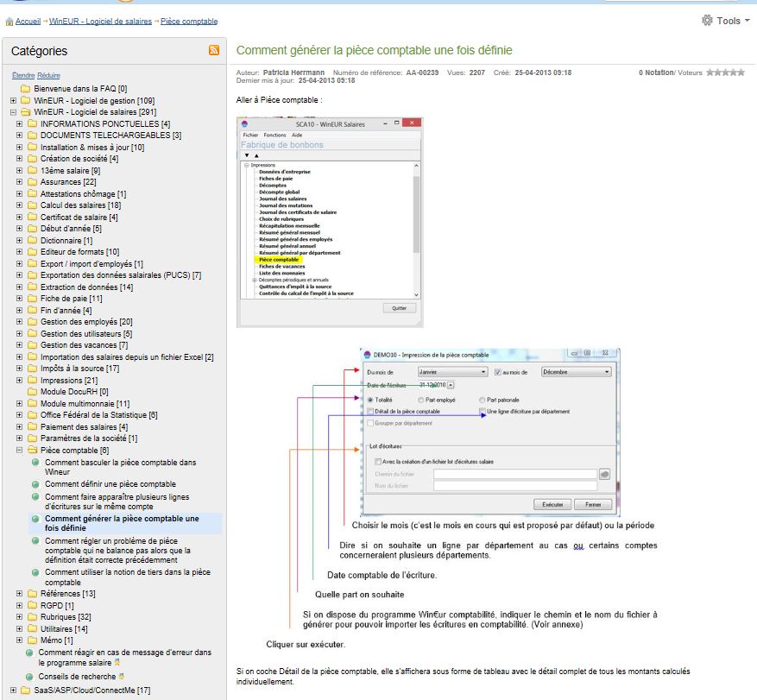Tick Une ligne d'écriture par département checkbox
The width and height of the screenshot is (757, 700).
[483, 412]
